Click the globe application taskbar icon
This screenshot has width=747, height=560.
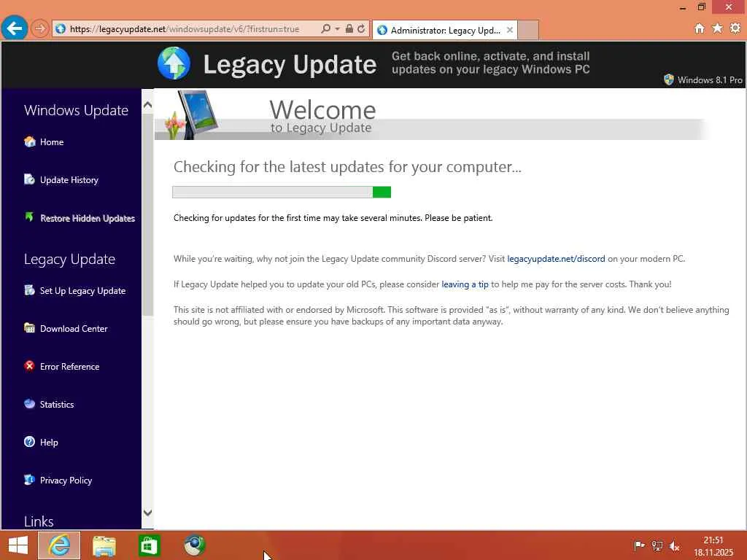(x=194, y=545)
